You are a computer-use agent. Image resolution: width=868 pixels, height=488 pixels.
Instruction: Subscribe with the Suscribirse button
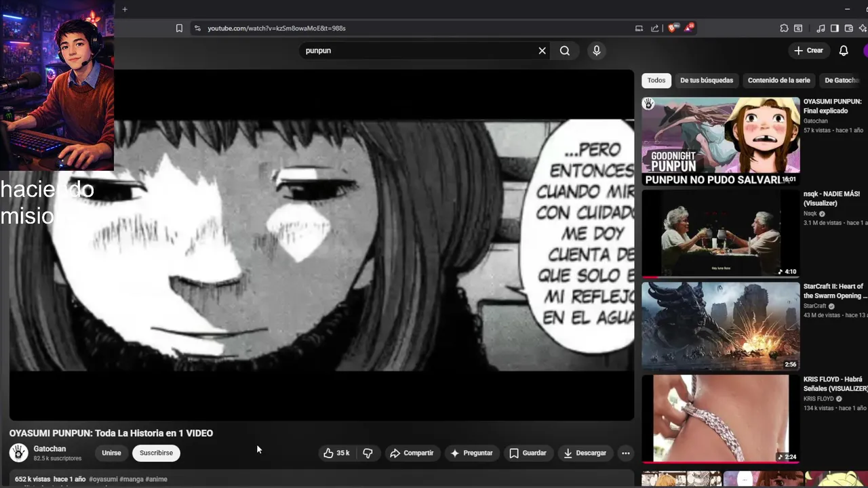pyautogui.click(x=156, y=453)
